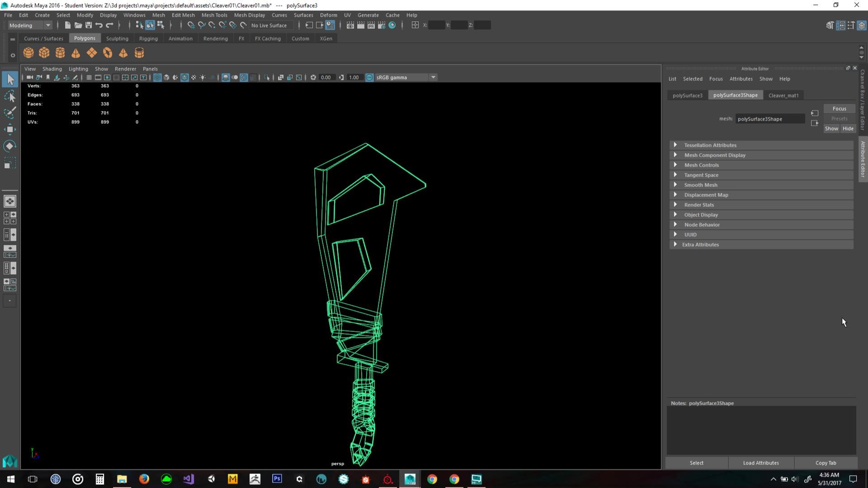Expand Render Stats section
Viewport: 868px width, 488px height.
click(x=761, y=205)
